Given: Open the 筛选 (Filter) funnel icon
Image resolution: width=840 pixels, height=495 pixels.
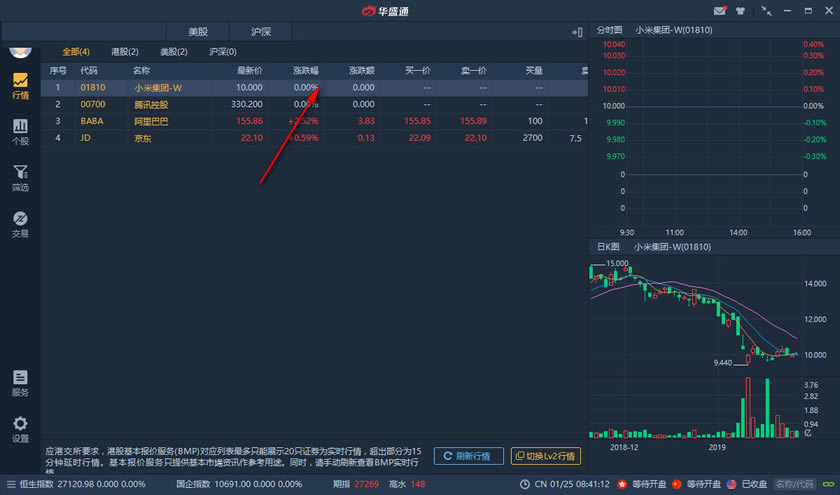Looking at the screenshot, I should (x=20, y=178).
